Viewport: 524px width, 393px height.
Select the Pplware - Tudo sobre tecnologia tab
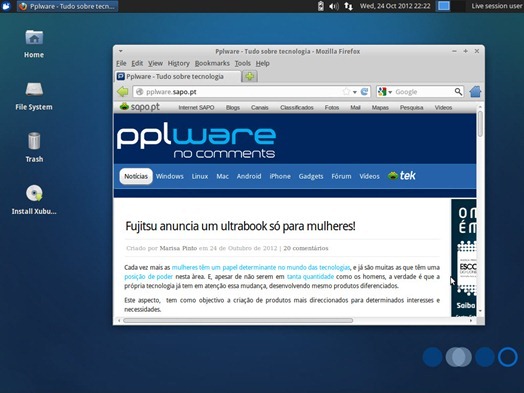coord(178,77)
